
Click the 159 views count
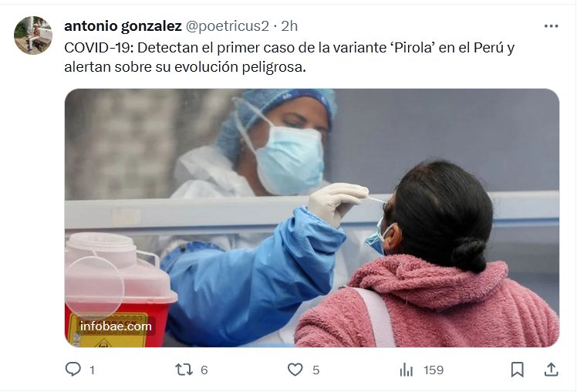(x=434, y=370)
